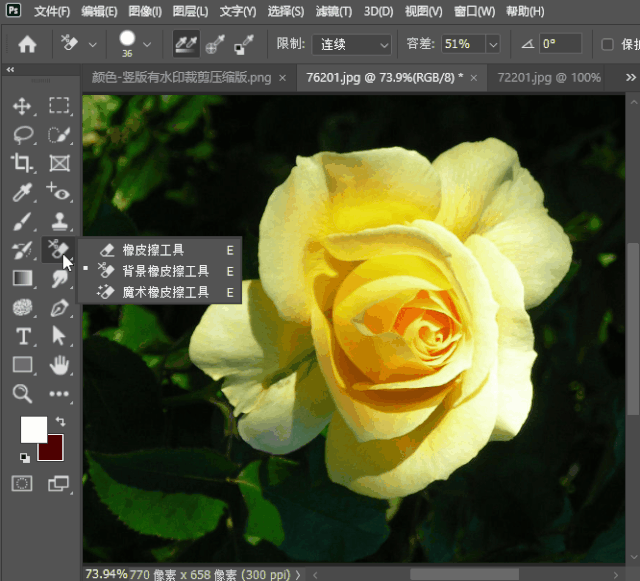640x581 pixels.
Task: Open the 图像(I) menu
Action: point(145,11)
